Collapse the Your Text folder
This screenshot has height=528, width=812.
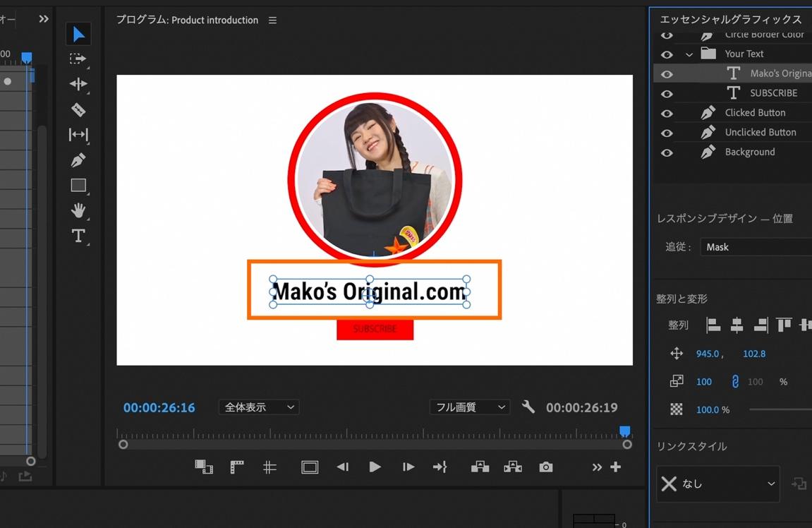[689, 54]
